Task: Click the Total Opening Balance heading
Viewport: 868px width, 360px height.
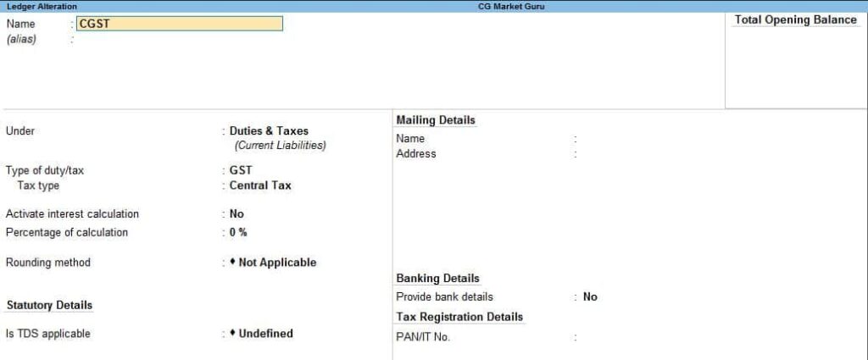Action: (795, 19)
